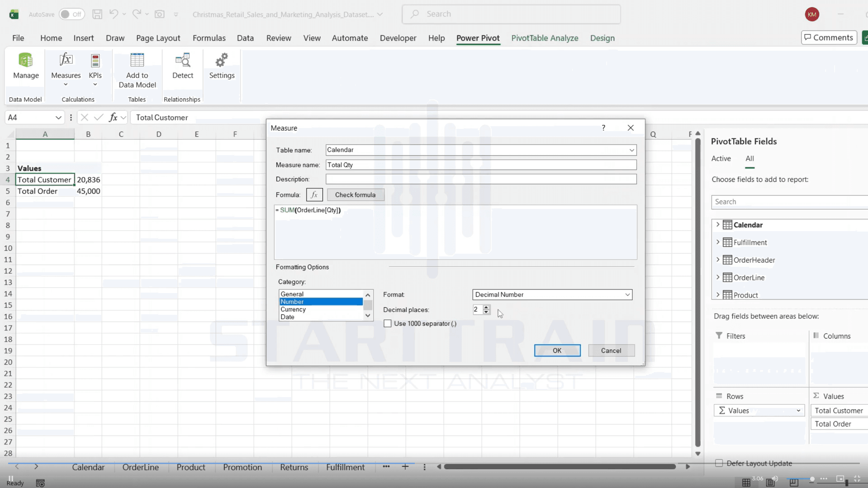This screenshot has width=868, height=488.
Task: Check Use 1000 separator checkbox
Action: click(x=388, y=323)
